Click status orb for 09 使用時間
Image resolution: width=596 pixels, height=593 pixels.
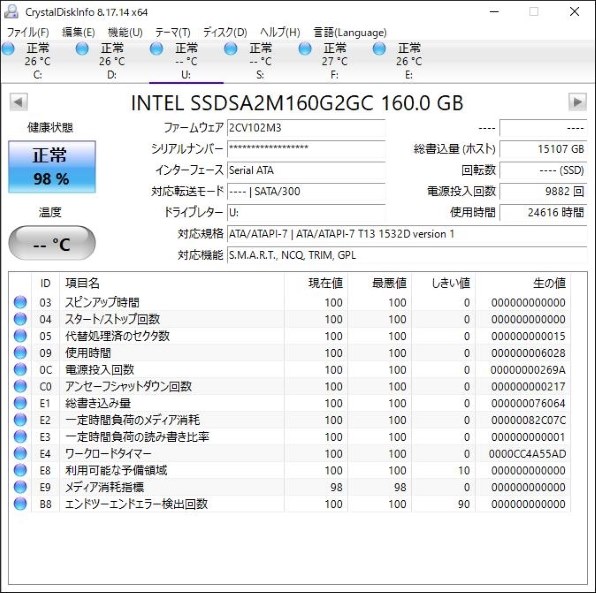[20, 352]
